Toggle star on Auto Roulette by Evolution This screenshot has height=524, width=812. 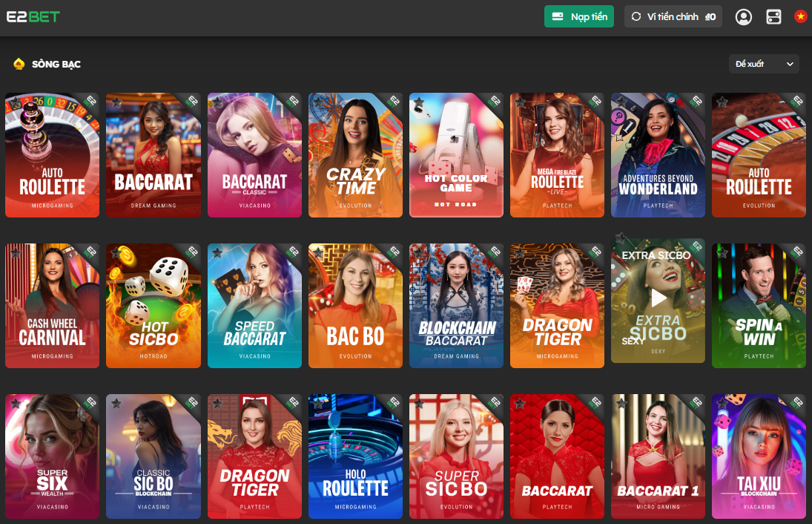point(722,102)
